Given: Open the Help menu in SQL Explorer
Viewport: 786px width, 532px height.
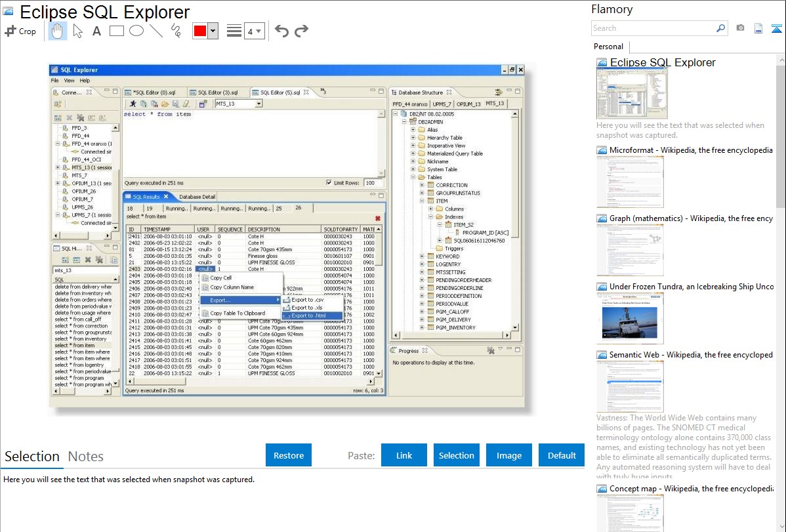Looking at the screenshot, I should [85, 80].
